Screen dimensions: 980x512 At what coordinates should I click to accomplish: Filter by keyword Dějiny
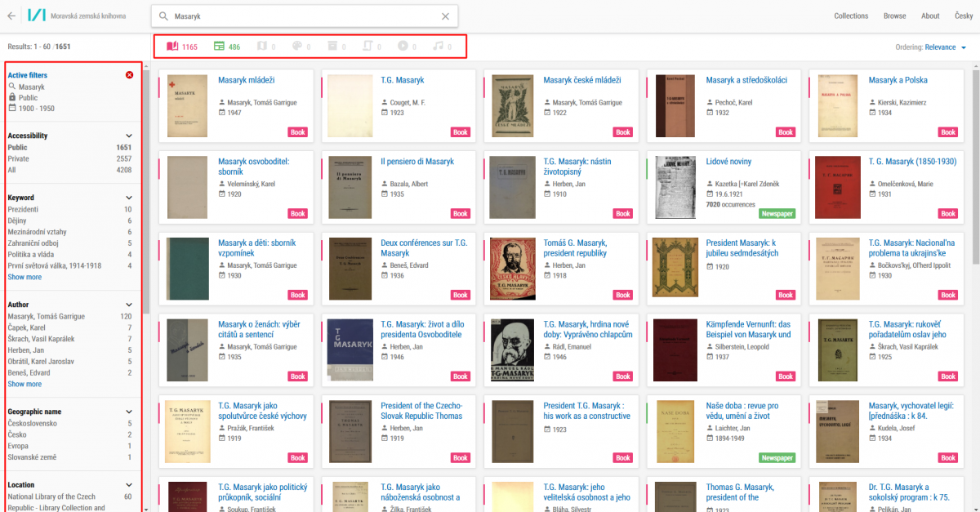coord(69,220)
